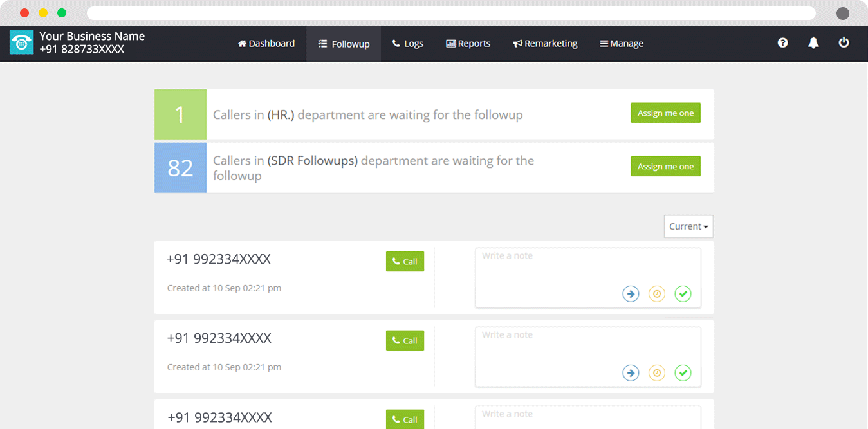Click the blue tile showing 82
Viewport: 868px width, 429px height.
pyautogui.click(x=180, y=168)
